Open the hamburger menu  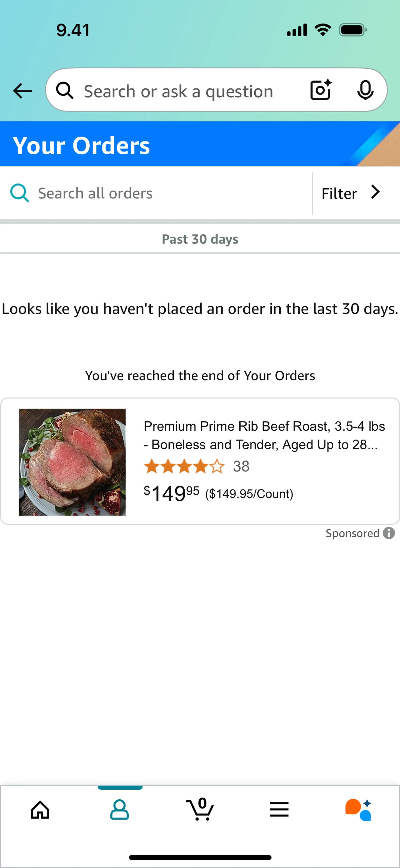pos(279,809)
